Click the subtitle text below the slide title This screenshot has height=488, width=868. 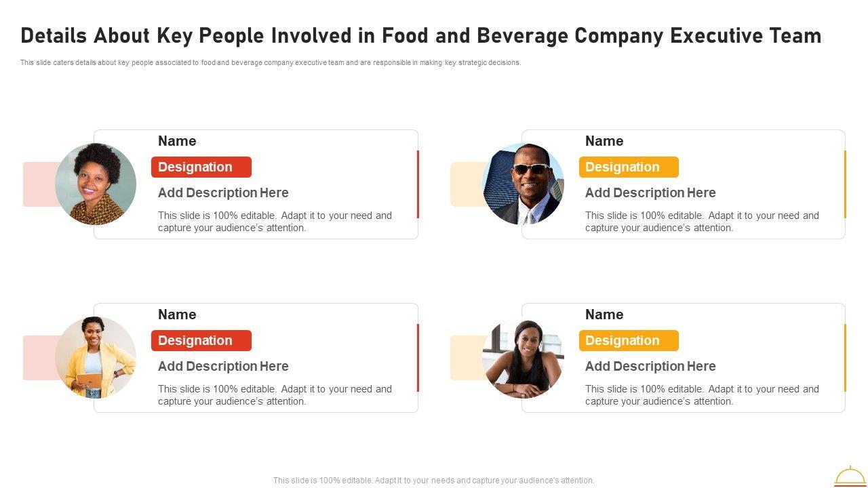[x=271, y=62]
